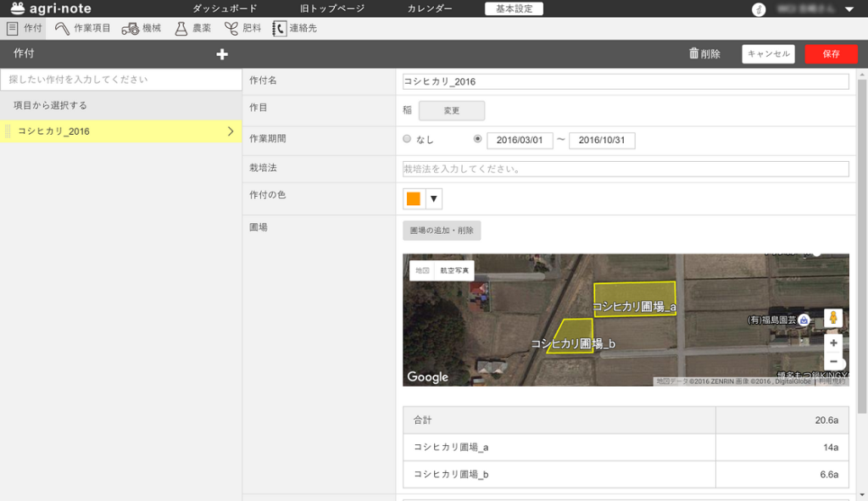Open the 連絡先 address book icon

pos(279,29)
